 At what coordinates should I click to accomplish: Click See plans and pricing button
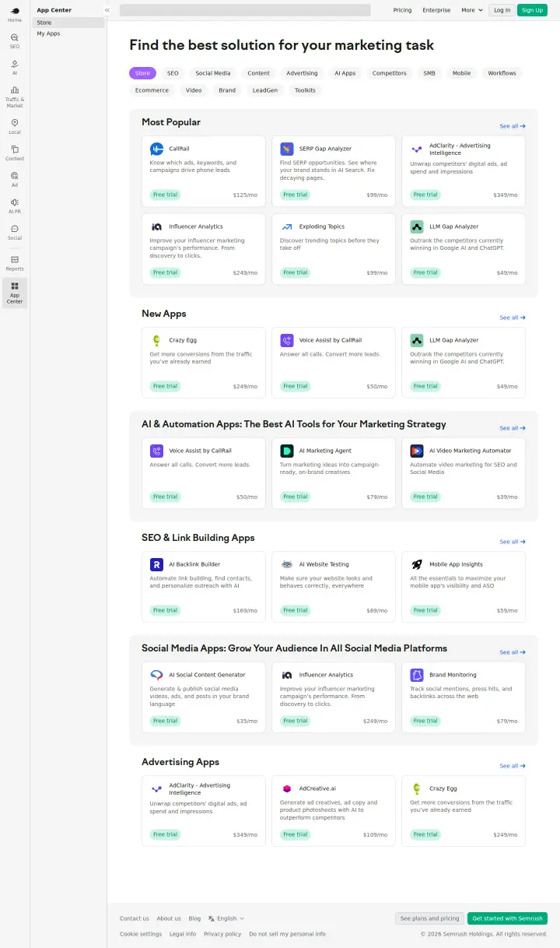pyautogui.click(x=429, y=918)
